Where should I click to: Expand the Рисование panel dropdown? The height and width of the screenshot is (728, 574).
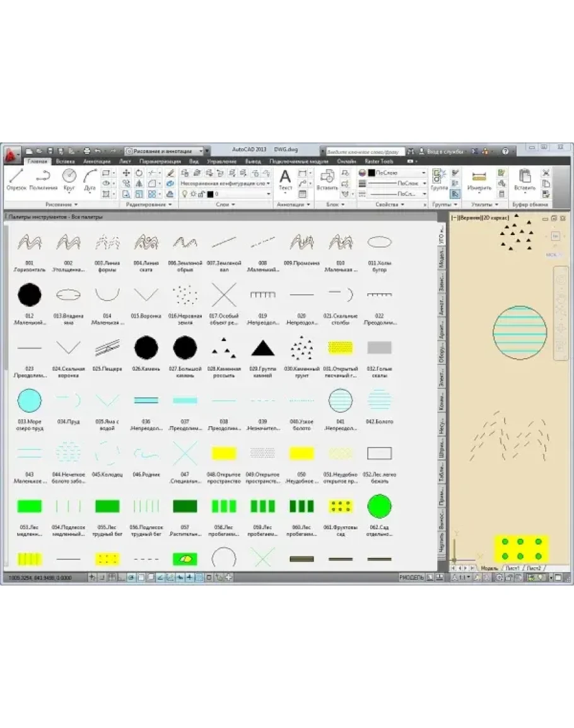coord(62,205)
